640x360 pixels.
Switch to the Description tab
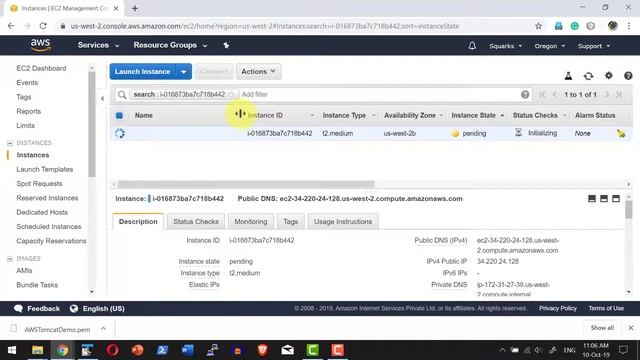tap(138, 222)
